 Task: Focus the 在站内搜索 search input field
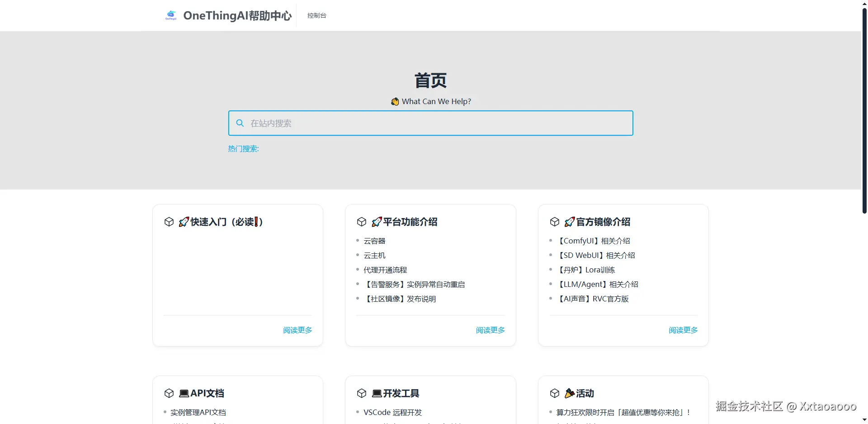pyautogui.click(x=430, y=123)
